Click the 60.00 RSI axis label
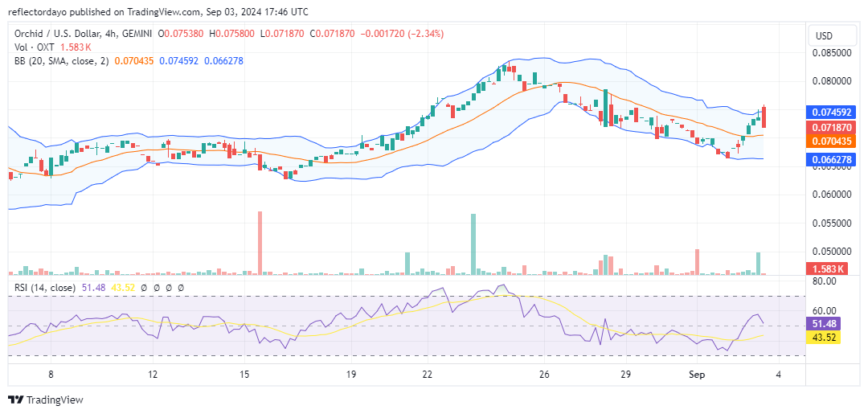The image size is (868, 414). coord(823,311)
